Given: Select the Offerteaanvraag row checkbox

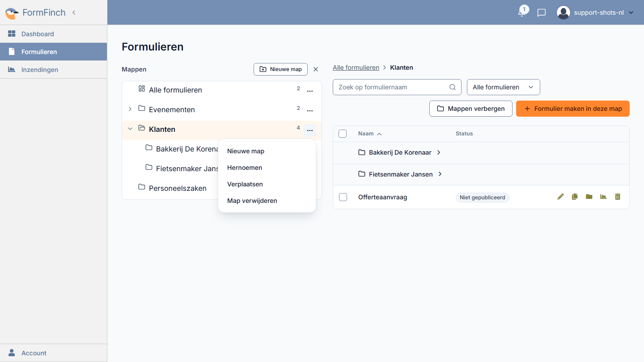Looking at the screenshot, I should click(x=343, y=197).
